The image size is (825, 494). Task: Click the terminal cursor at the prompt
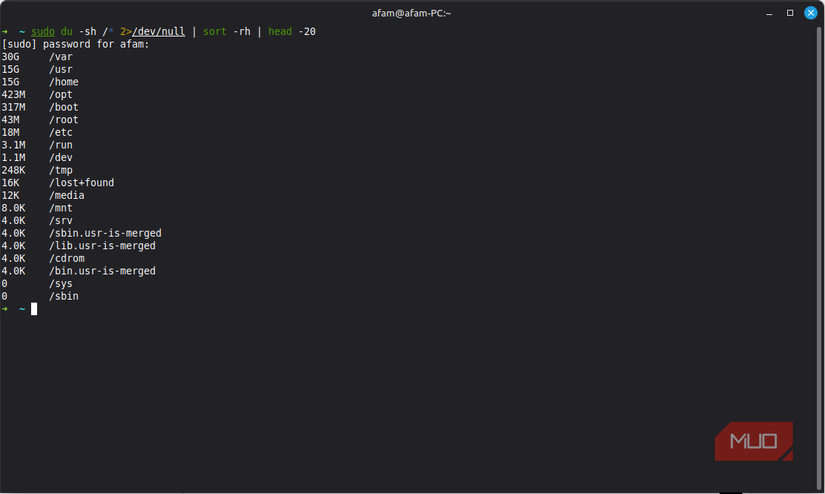click(x=34, y=309)
